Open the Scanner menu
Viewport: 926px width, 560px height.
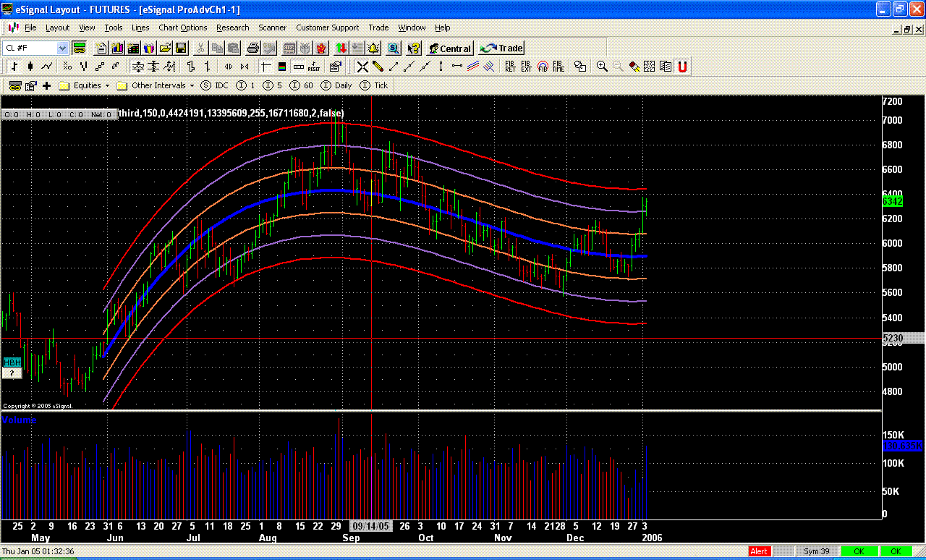point(273,27)
